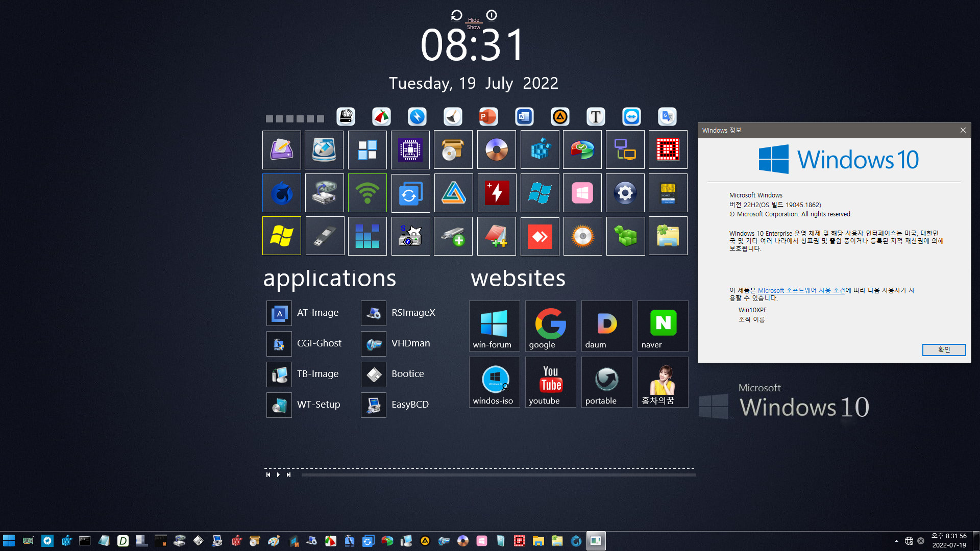Open the 홍차의꿈 website tile
This screenshot has height=551, width=980.
click(663, 382)
